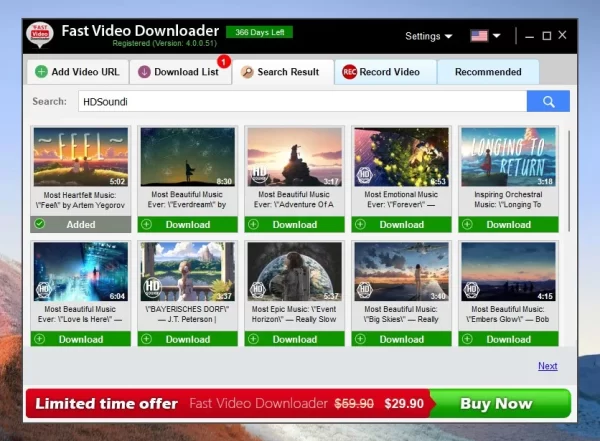Open the Adventure Of A sunset thumbnail
Viewport: 600px width, 441px height.
(x=295, y=157)
